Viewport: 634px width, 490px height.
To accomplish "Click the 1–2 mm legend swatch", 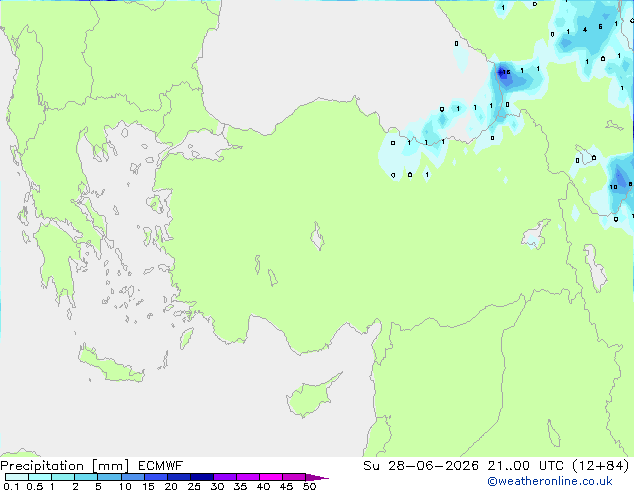I will coord(63,477).
